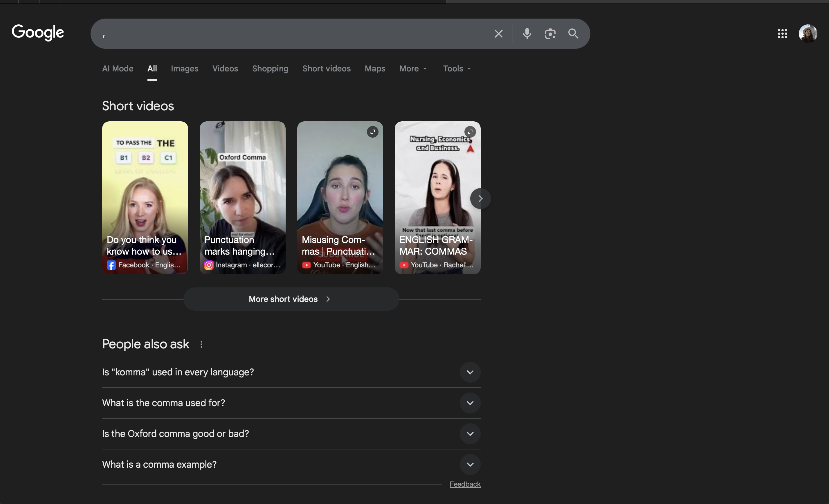Viewport: 829px width, 504px height.
Task: Start voice search with the microphone icon
Action: (x=527, y=34)
